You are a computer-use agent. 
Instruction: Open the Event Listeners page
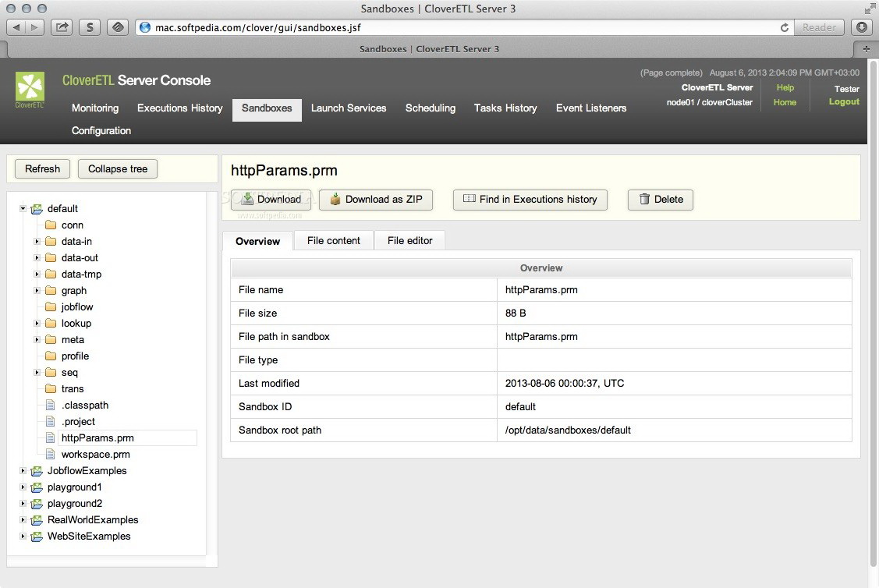coord(591,108)
